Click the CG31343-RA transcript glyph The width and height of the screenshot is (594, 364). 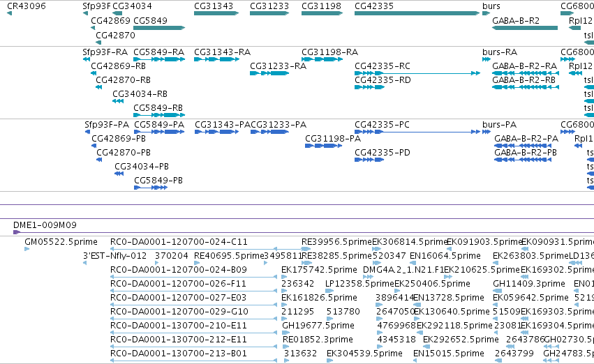coord(216,59)
